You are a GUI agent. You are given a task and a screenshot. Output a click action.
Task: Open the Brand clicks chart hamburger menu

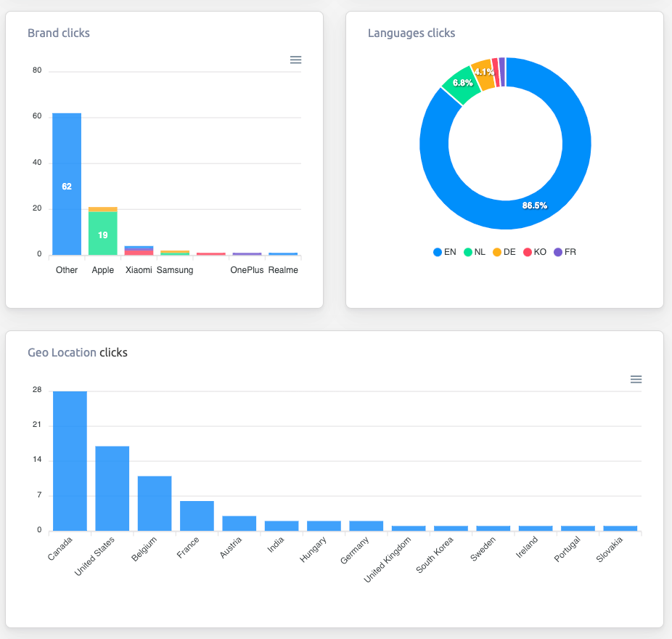(295, 60)
